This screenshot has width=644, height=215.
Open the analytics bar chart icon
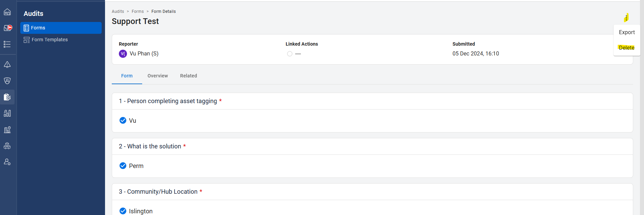7,113
